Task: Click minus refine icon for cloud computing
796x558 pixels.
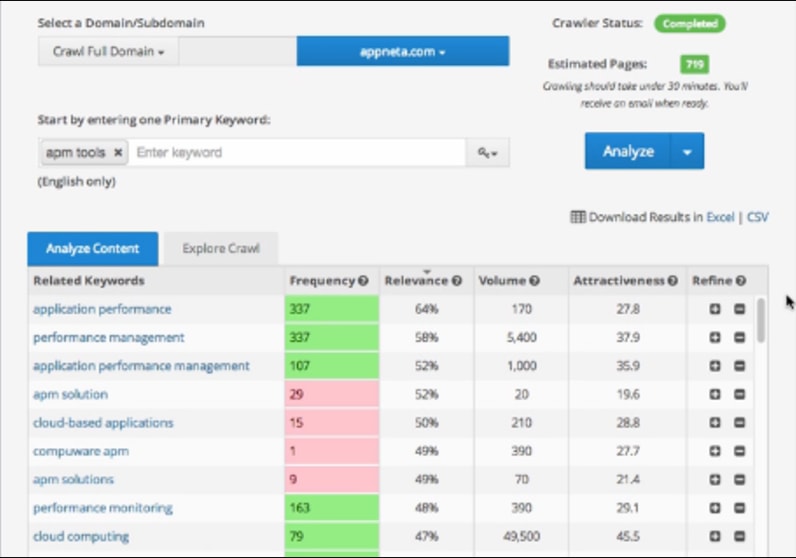Action: (x=739, y=537)
